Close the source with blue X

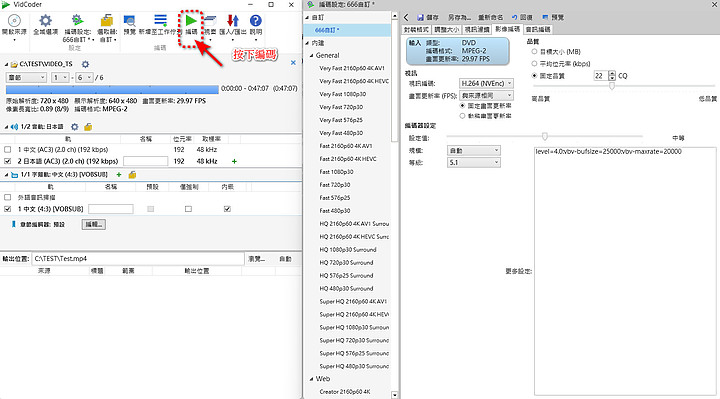tap(293, 62)
